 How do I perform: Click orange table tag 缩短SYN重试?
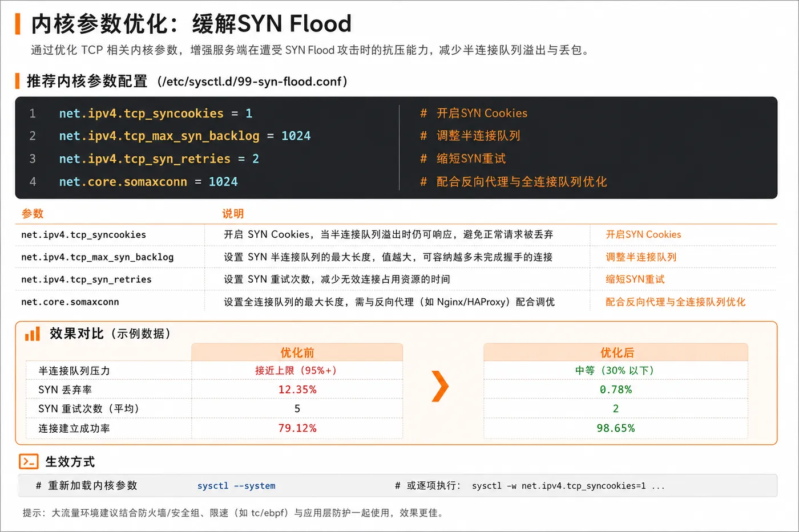click(635, 279)
